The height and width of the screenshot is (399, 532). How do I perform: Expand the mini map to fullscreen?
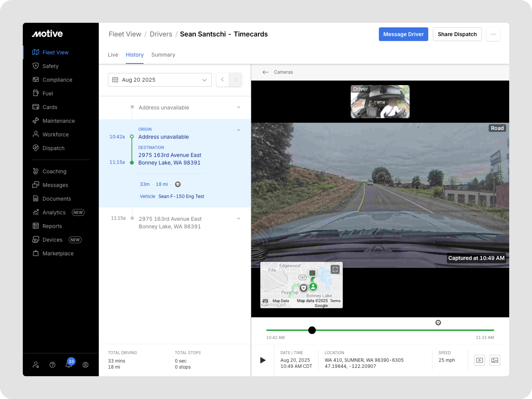pos(335,269)
